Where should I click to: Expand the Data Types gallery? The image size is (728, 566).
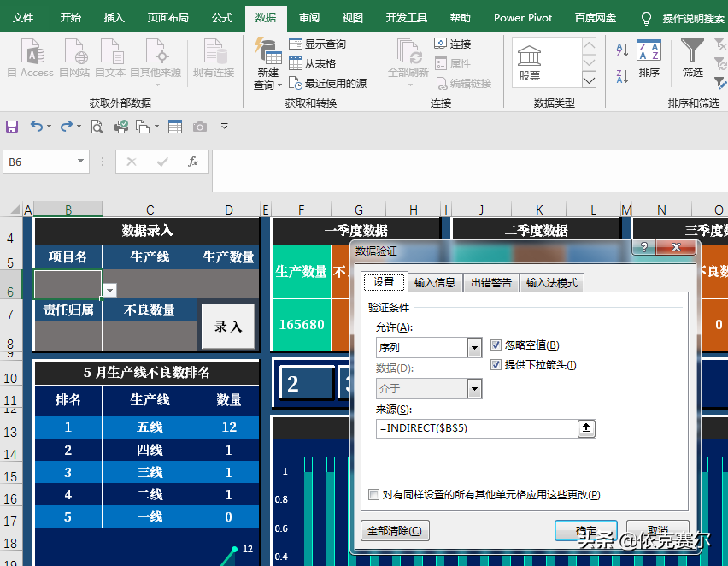pos(589,80)
